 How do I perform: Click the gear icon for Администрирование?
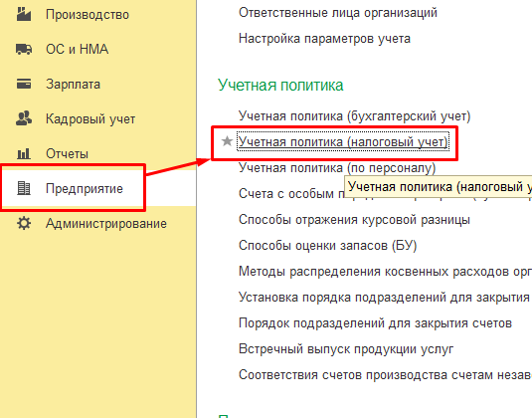24,224
